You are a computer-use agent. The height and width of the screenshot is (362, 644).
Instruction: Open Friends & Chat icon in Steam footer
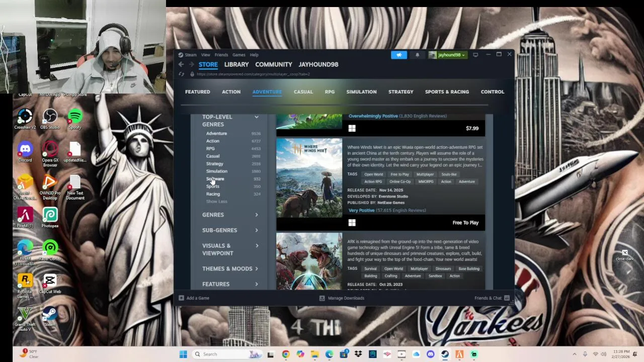click(507, 298)
